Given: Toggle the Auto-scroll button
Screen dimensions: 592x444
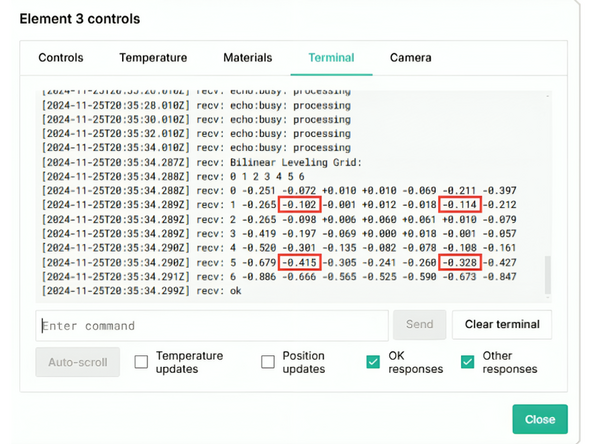Looking at the screenshot, I should click(x=78, y=362).
